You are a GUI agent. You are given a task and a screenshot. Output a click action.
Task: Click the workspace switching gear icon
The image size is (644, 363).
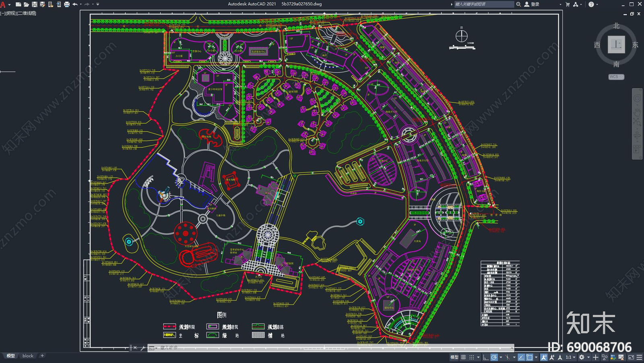pyautogui.click(x=582, y=357)
